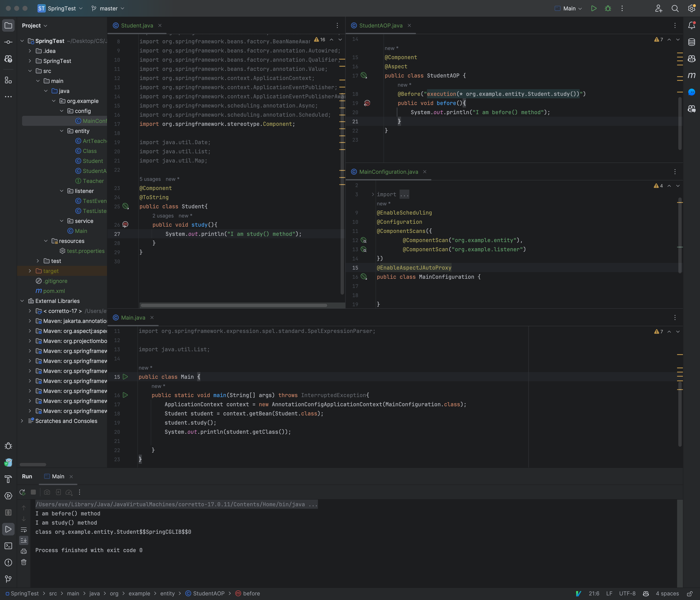Open the Maven tool window

[691, 75]
